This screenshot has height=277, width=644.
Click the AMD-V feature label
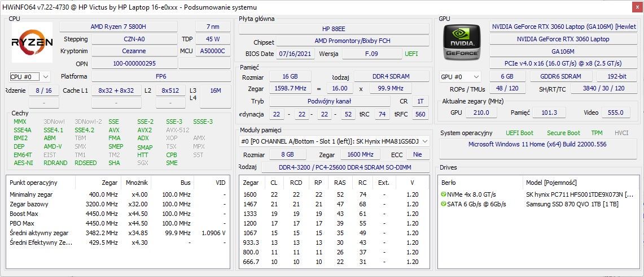coord(52,146)
